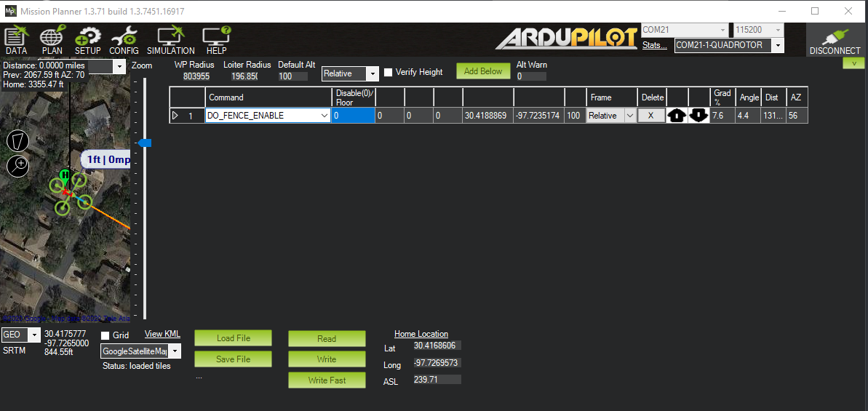Click the map Zoom slider handle

tap(145, 143)
